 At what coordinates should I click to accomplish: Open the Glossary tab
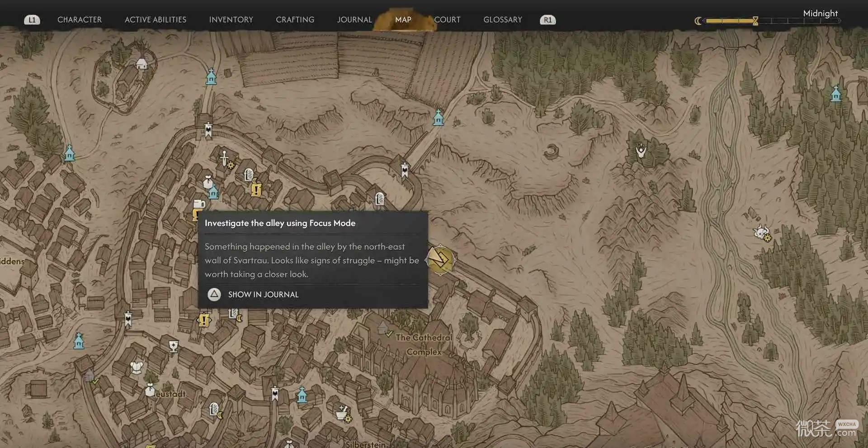tap(503, 19)
